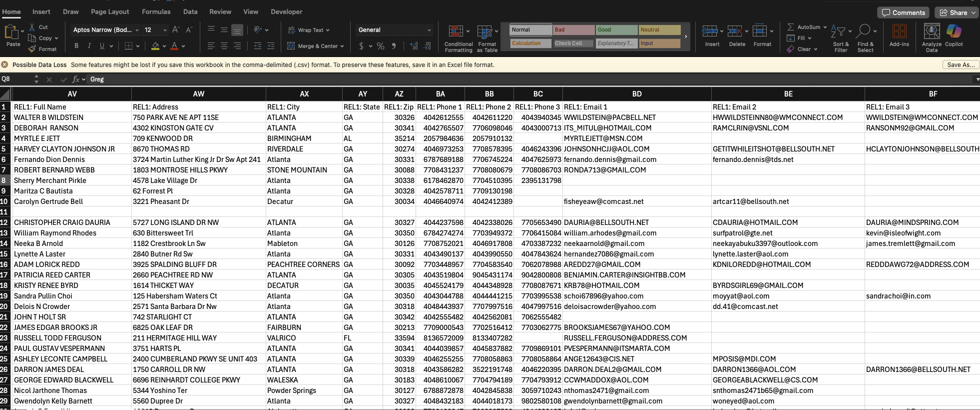Toggle italic formatting
Screen dimensions: 980x410
(89, 46)
